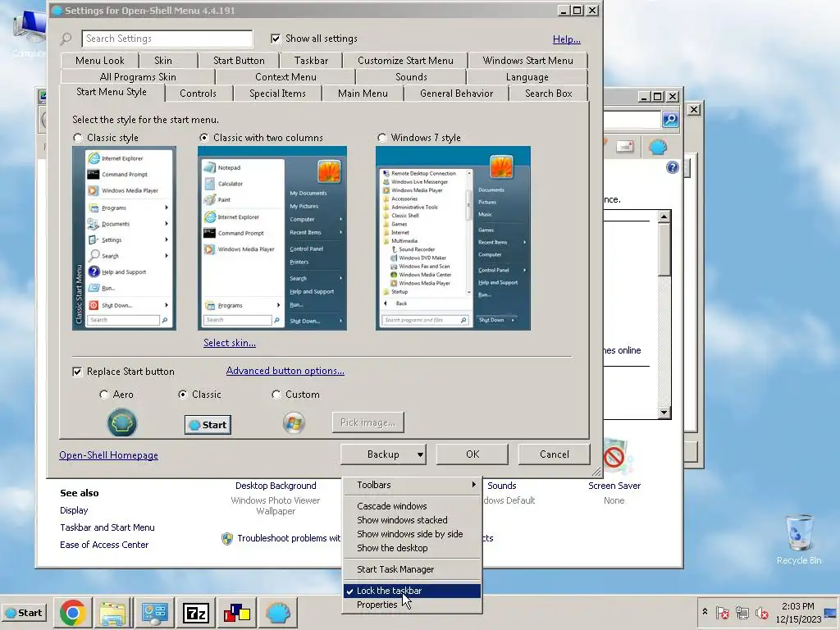The width and height of the screenshot is (840, 630).
Task: Click the shell icon in background toolbar
Action: tap(657, 147)
